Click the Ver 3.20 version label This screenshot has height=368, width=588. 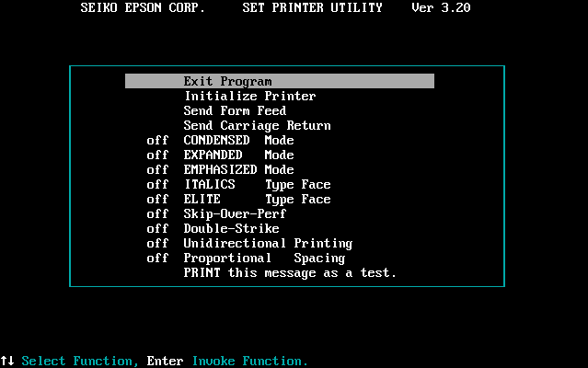[441, 7]
